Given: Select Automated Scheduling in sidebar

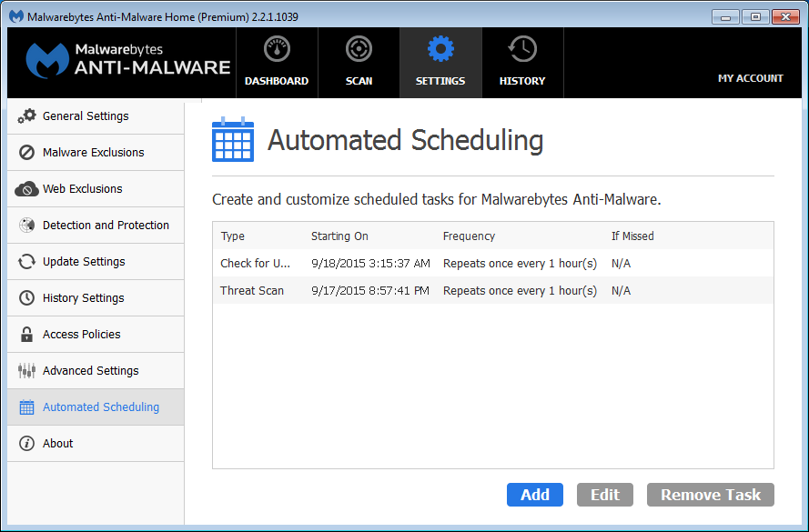Looking at the screenshot, I should pyautogui.click(x=96, y=407).
